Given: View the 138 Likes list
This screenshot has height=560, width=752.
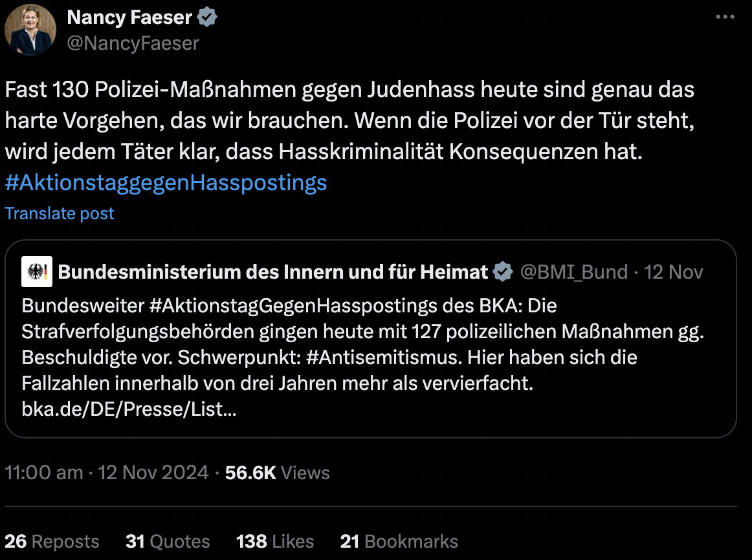Looking at the screenshot, I should click(275, 541).
